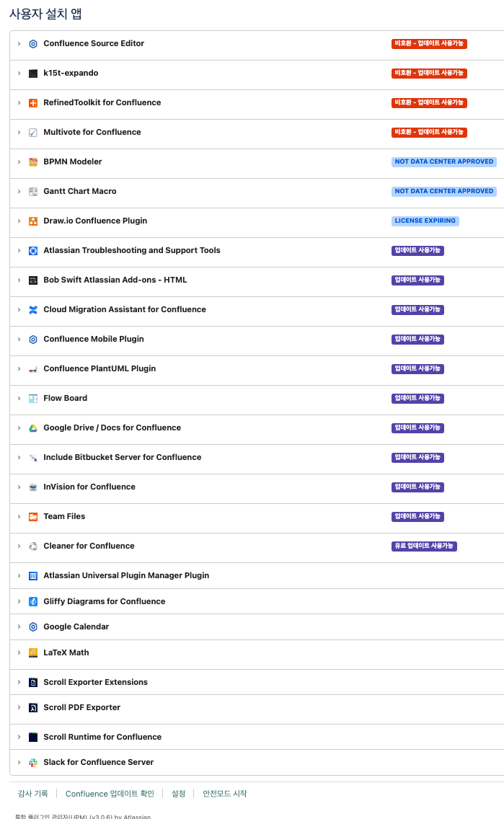Click the Multivote for Confluence icon

[x=33, y=133]
